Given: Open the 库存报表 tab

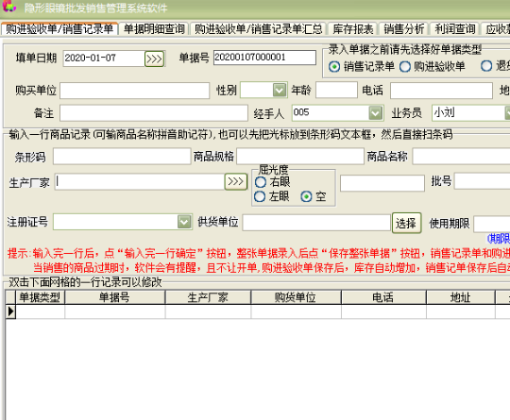Looking at the screenshot, I should pyautogui.click(x=353, y=29).
